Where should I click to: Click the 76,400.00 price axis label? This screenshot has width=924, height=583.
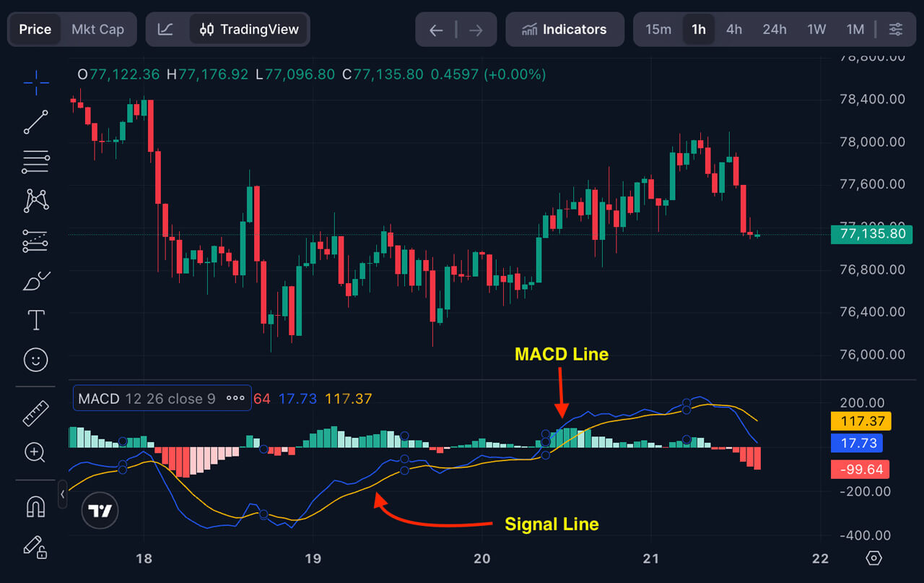point(872,312)
